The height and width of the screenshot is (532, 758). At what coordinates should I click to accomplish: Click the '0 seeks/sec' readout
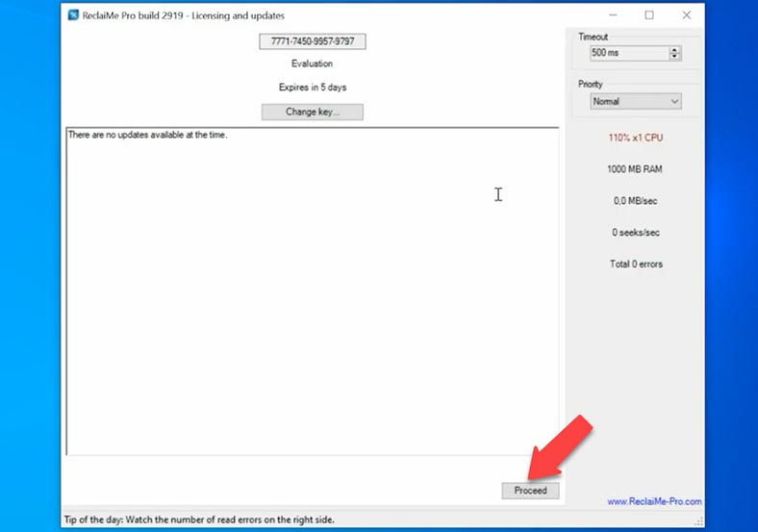point(636,233)
